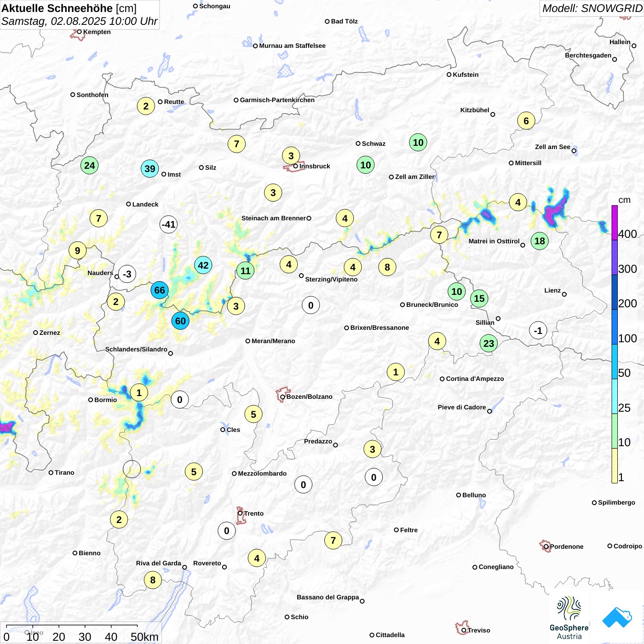Pick the green station marker showing 11
Screen dimensions: 644x644
246,271
